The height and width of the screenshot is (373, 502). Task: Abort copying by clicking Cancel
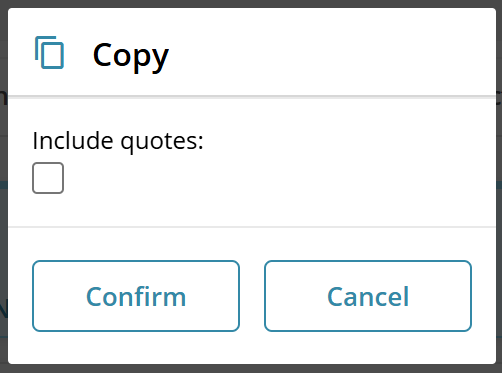pos(368,296)
